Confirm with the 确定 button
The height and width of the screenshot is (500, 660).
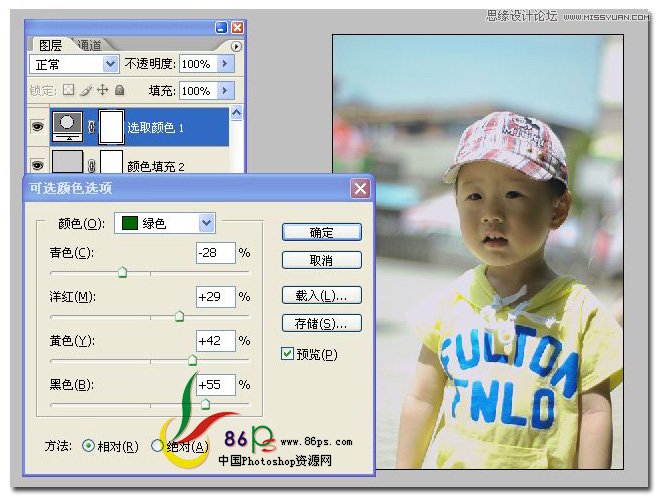pyautogui.click(x=322, y=232)
